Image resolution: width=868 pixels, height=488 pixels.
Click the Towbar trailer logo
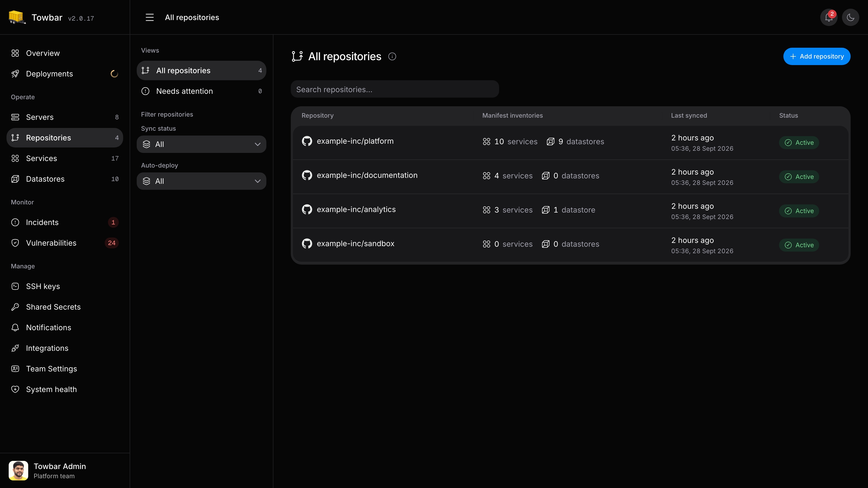click(17, 17)
